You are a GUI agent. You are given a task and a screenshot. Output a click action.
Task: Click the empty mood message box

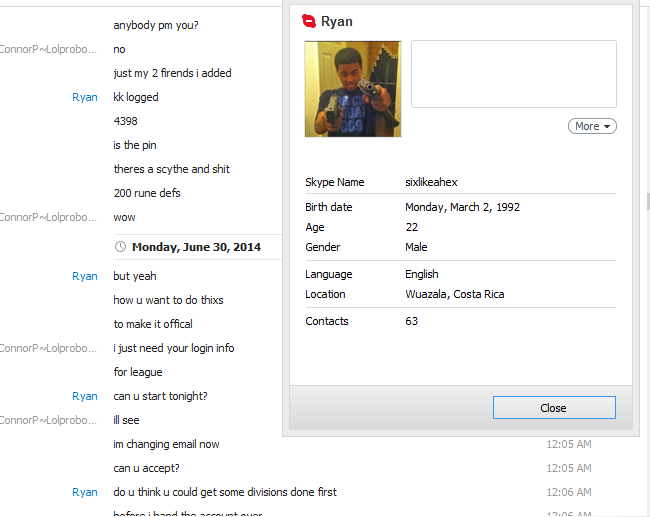pyautogui.click(x=514, y=74)
